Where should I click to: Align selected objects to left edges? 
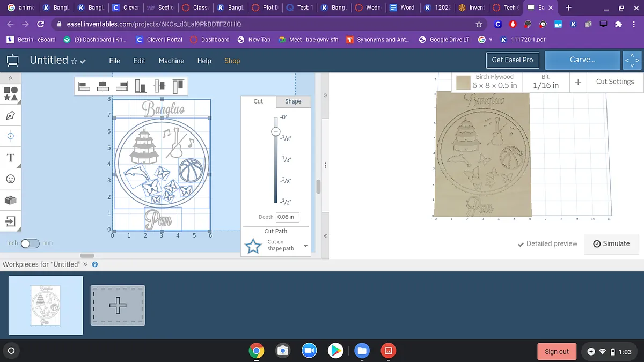[84, 85]
